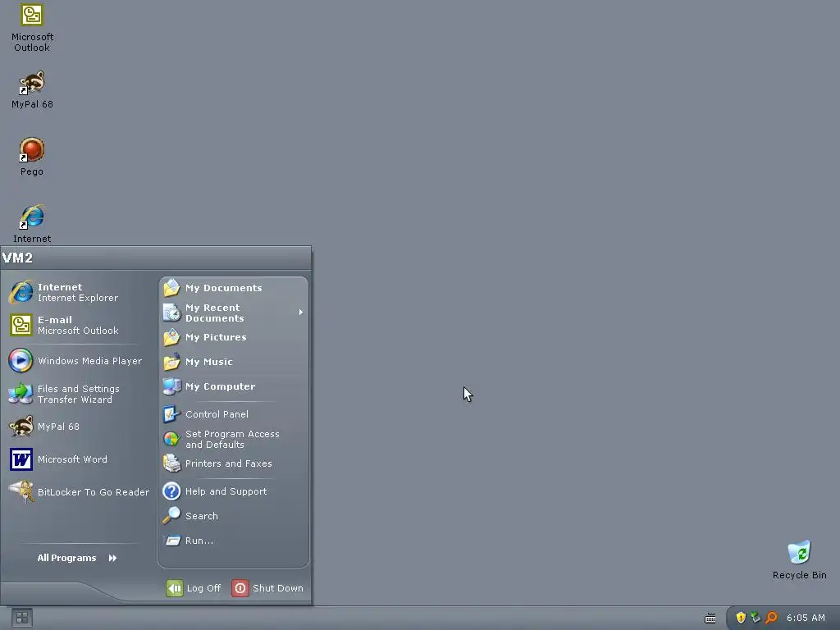Expand the All Programs arrow
This screenshot has height=630, width=840.
[x=112, y=558]
